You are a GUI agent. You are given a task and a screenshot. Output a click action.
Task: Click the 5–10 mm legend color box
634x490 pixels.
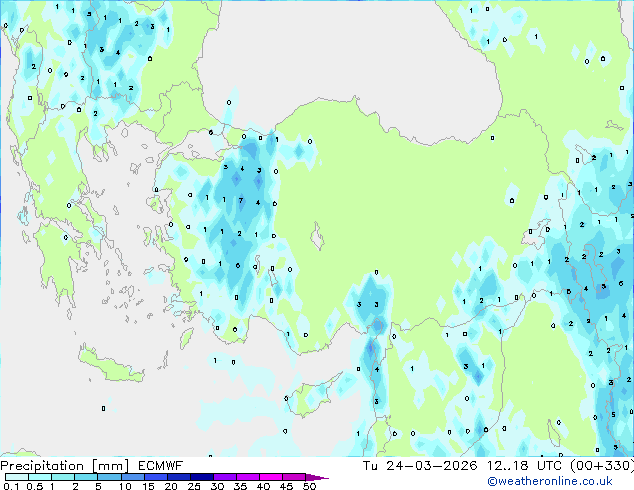click(109, 477)
